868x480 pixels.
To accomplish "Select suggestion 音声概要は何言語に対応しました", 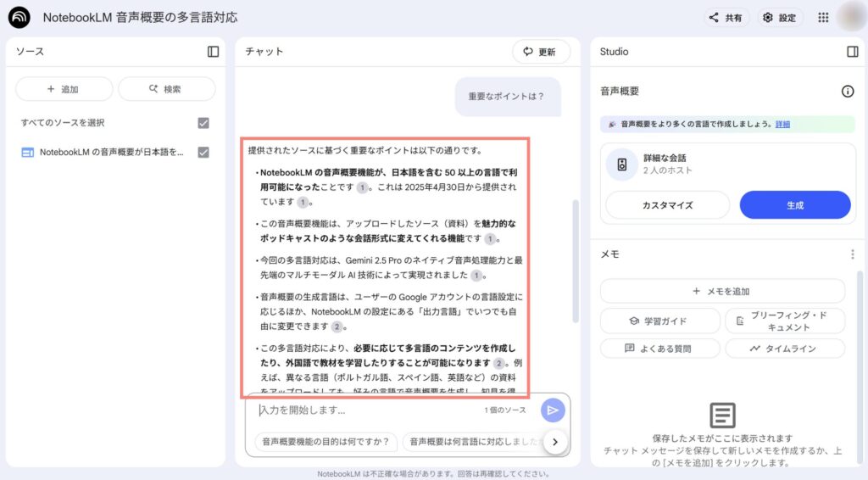I will coord(473,442).
